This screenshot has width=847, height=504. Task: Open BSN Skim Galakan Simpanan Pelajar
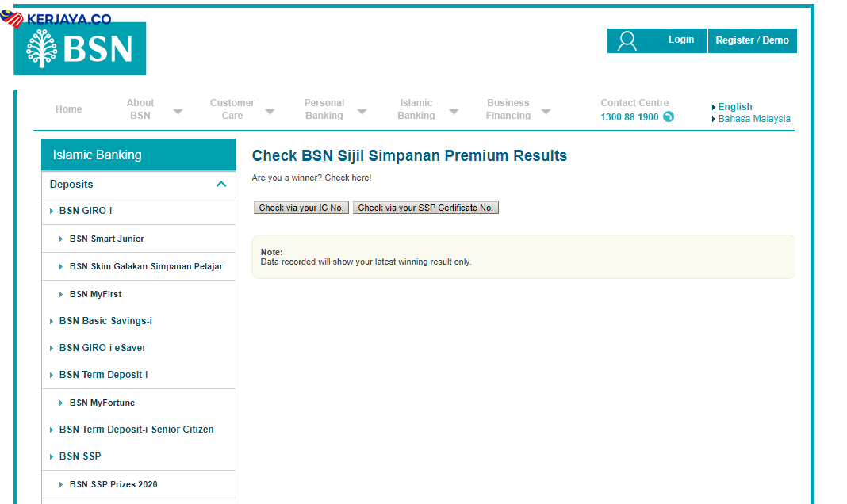click(146, 266)
